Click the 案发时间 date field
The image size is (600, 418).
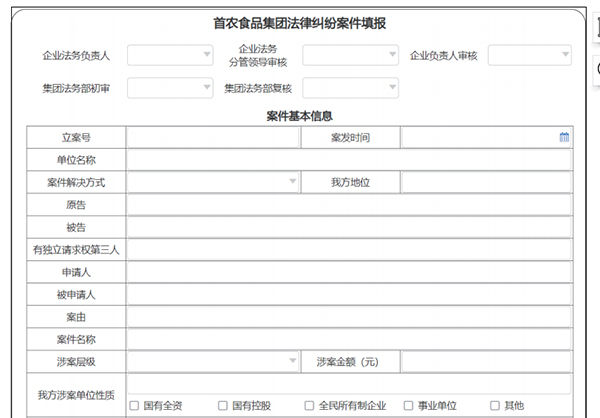(486, 137)
